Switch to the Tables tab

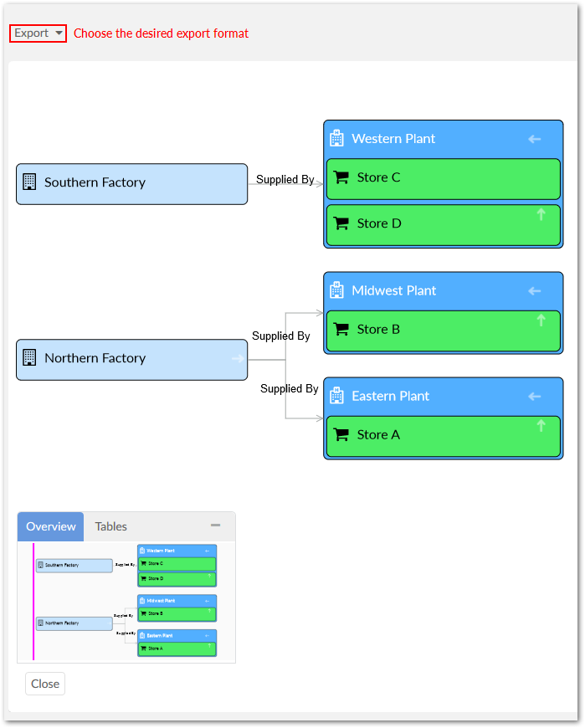(x=110, y=526)
